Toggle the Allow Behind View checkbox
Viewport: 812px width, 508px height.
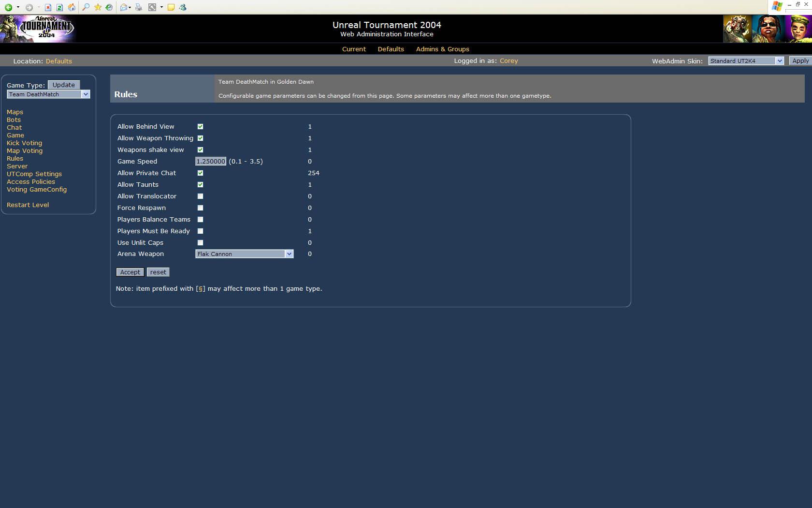click(200, 127)
